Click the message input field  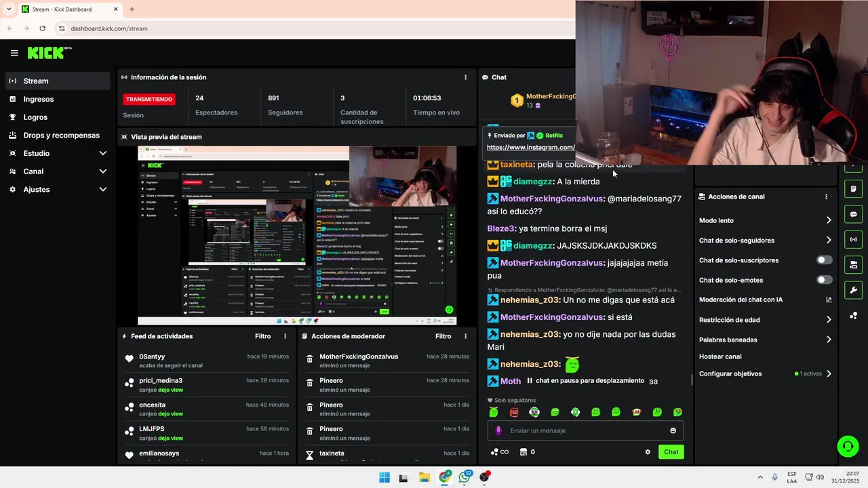(586, 430)
